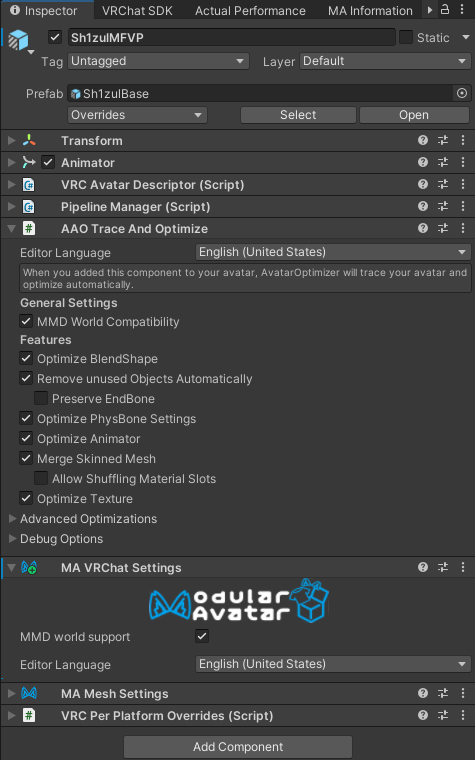Expand Debug Options foldout
This screenshot has width=475, height=760.
(x=13, y=538)
